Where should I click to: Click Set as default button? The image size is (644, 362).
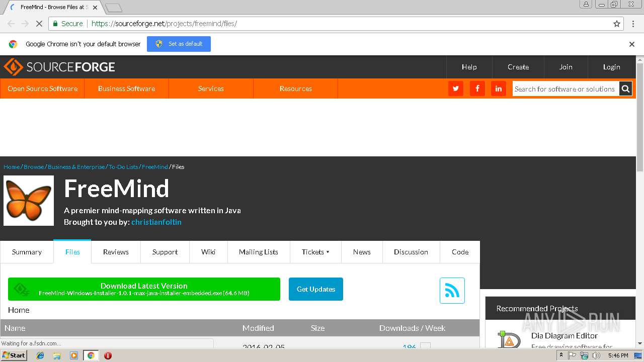[179, 44]
